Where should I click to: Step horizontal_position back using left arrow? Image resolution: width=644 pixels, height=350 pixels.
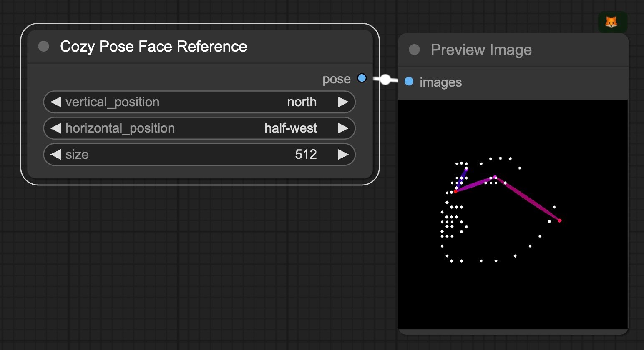[55, 128]
